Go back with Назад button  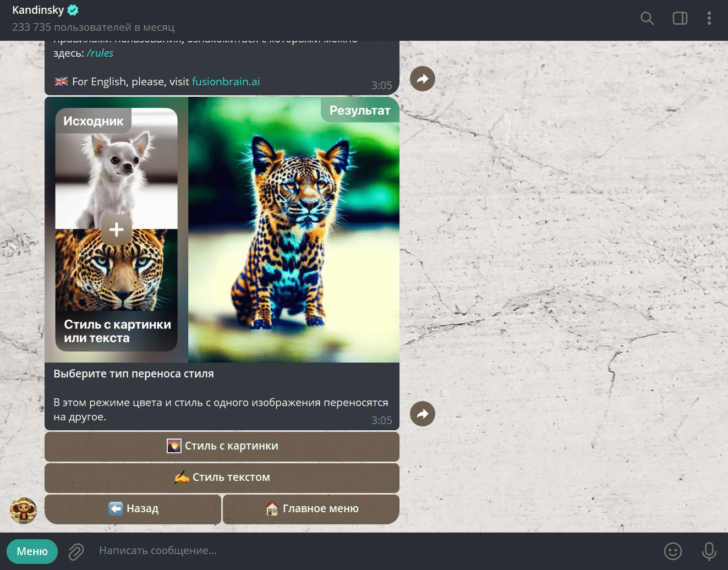(x=133, y=509)
